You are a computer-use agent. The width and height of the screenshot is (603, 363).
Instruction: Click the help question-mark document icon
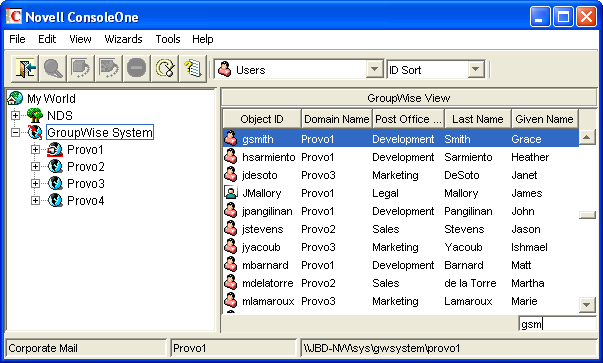coord(193,68)
